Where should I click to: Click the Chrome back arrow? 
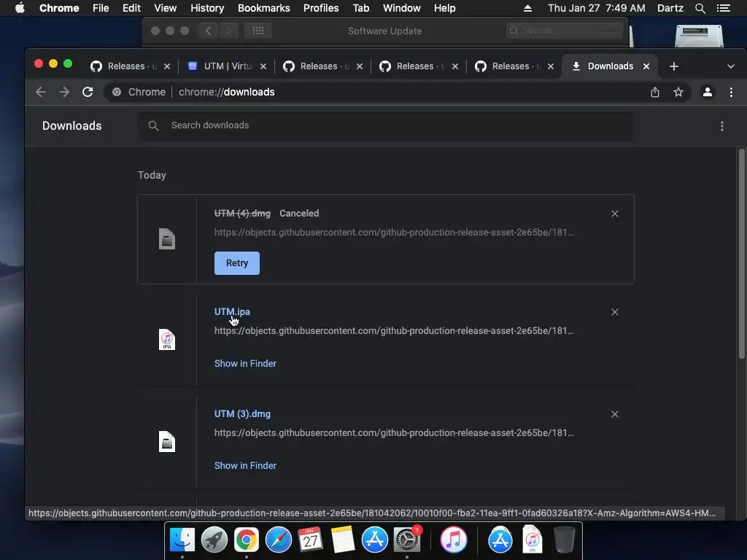point(41,92)
